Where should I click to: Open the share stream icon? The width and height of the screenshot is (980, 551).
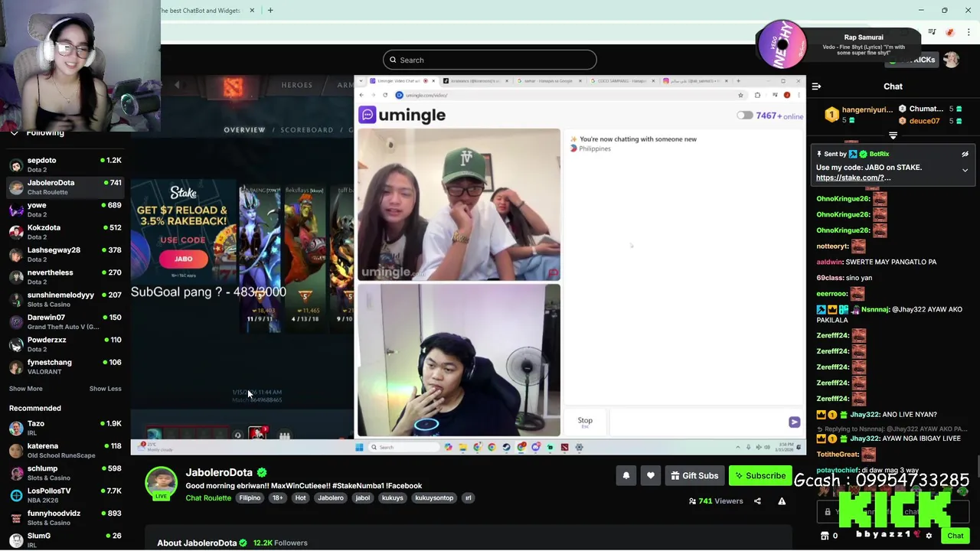[757, 501]
